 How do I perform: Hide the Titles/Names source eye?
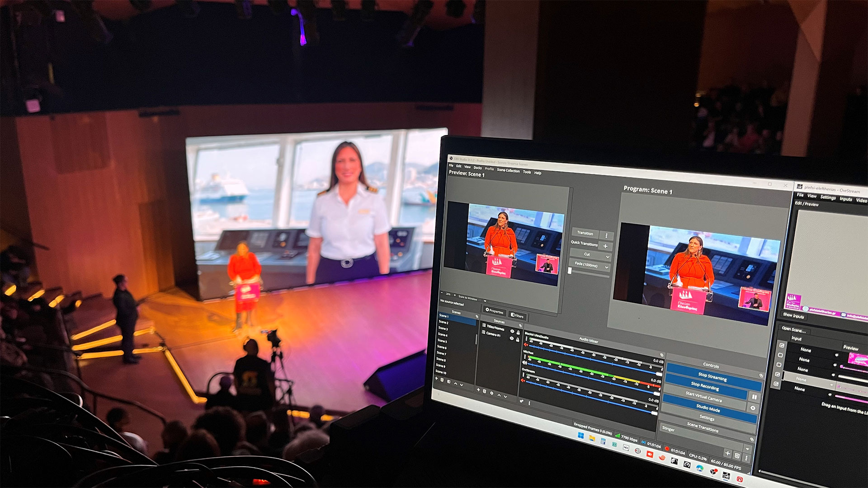point(512,331)
